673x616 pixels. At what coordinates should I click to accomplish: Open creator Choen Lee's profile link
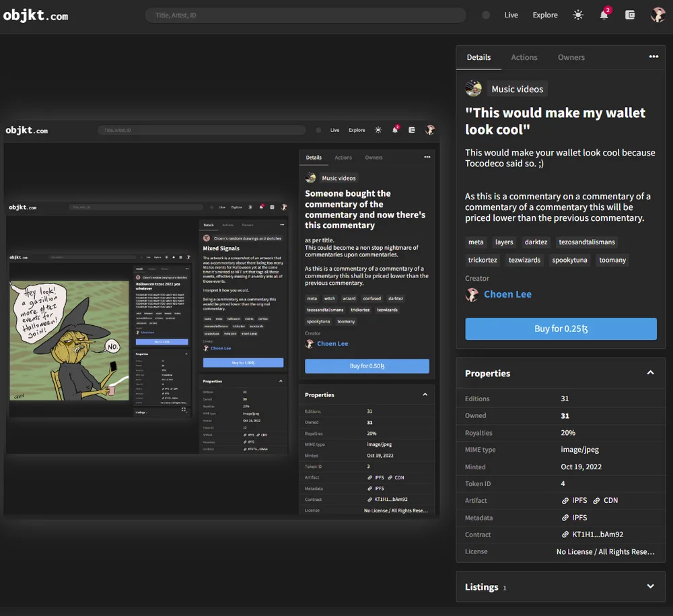pyautogui.click(x=507, y=294)
